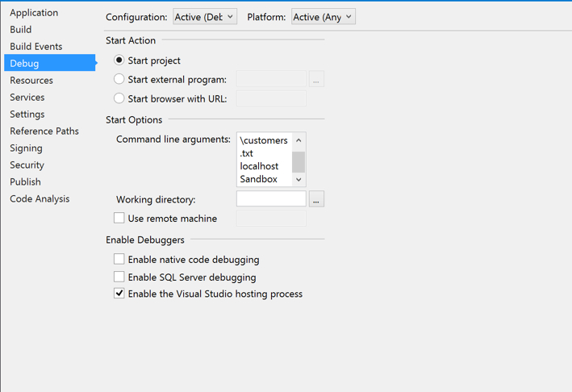Image resolution: width=572 pixels, height=392 pixels.
Task: Click inside the command line arguments box
Action: pos(264,160)
